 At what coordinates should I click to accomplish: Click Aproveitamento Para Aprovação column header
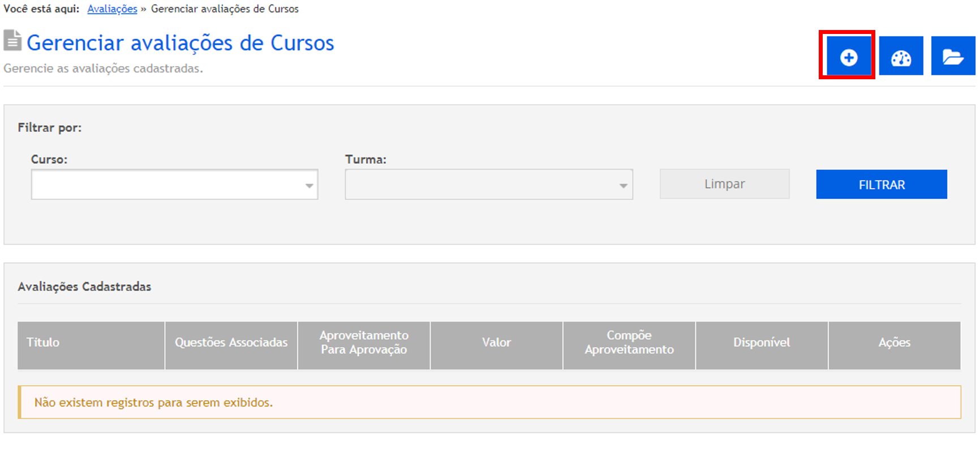click(x=364, y=343)
